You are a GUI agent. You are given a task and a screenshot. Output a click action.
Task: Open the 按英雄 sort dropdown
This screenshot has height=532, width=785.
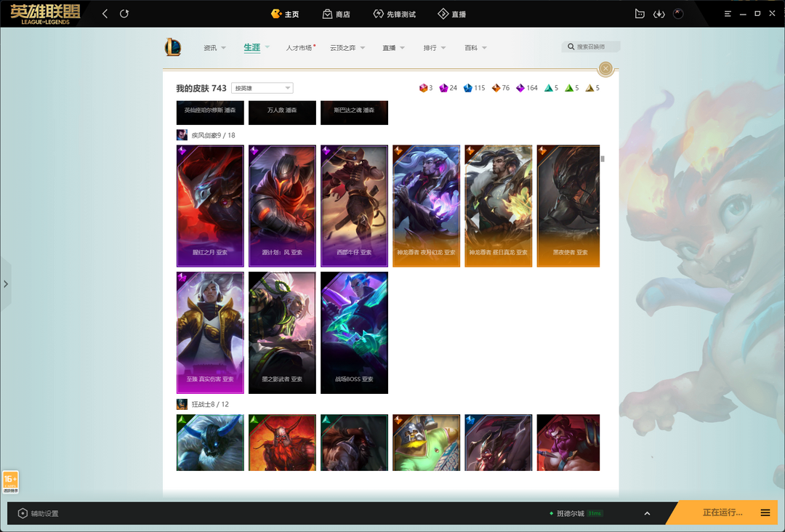262,88
